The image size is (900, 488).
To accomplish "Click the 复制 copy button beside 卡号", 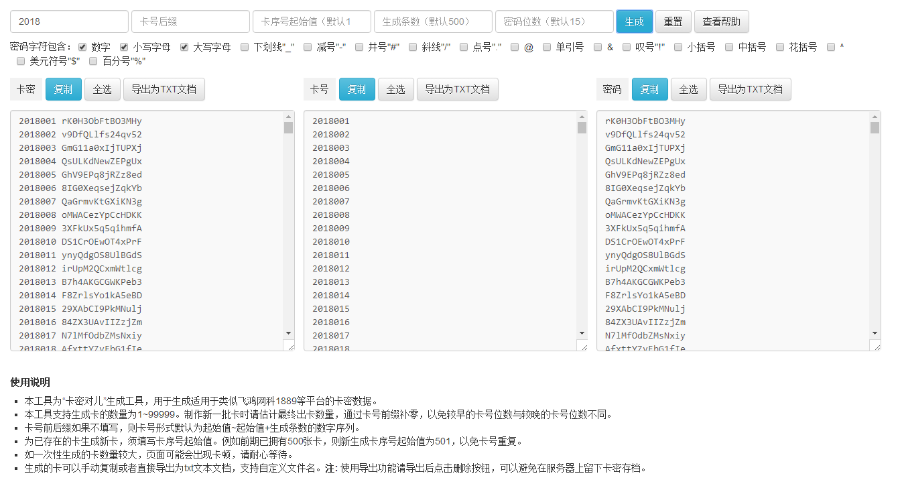I will coord(356,90).
